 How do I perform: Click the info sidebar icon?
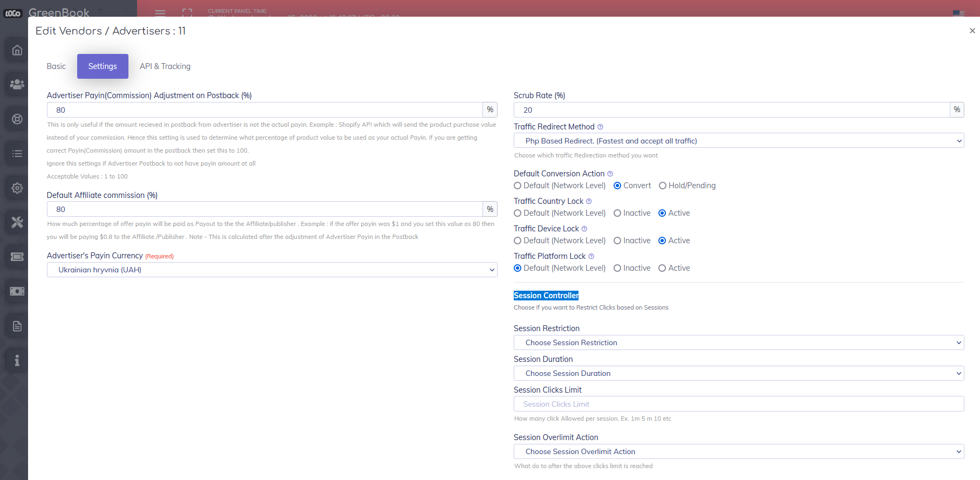(17, 360)
